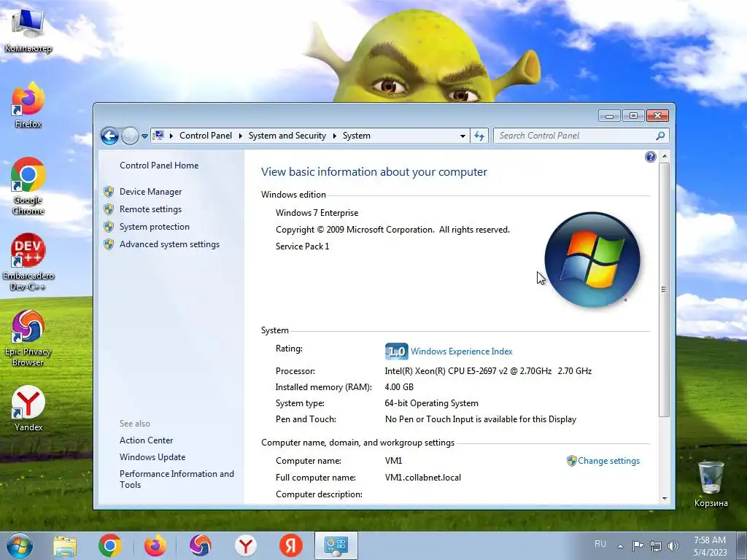
Task: Open Remote settings link
Action: point(150,209)
